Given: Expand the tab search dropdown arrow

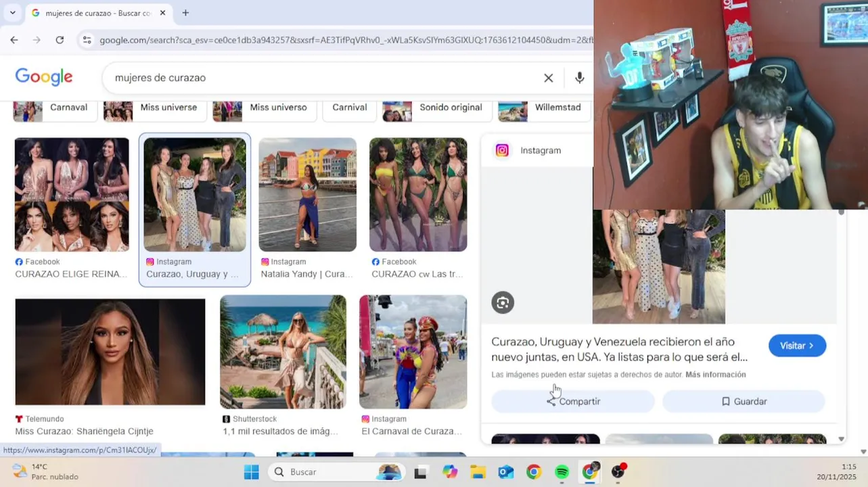Looking at the screenshot, I should pyautogui.click(x=12, y=13).
